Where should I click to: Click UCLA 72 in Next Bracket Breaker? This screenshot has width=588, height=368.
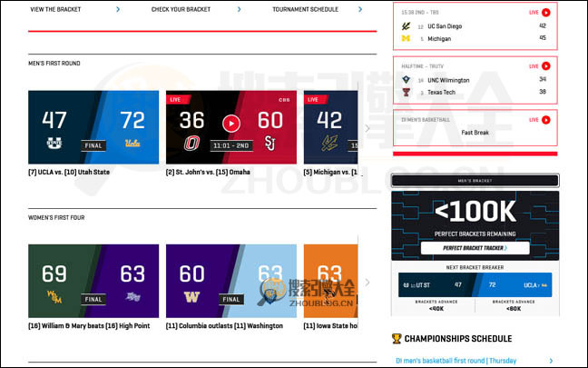[514, 285]
